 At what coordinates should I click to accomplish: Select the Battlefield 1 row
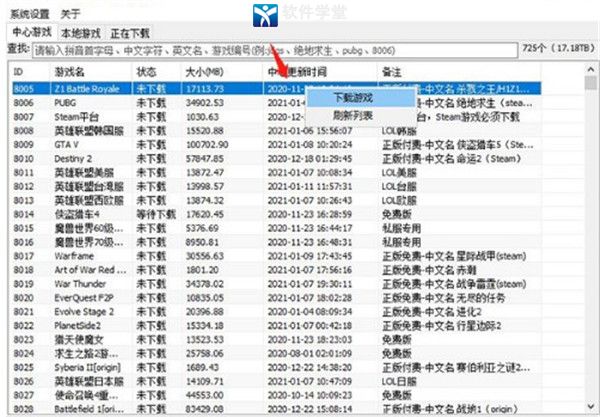coord(276,409)
